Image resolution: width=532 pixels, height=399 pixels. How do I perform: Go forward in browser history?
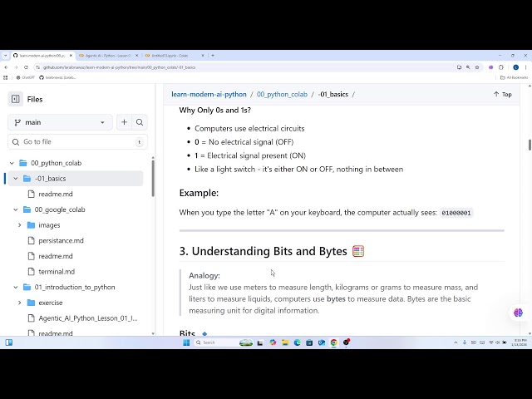(16, 67)
